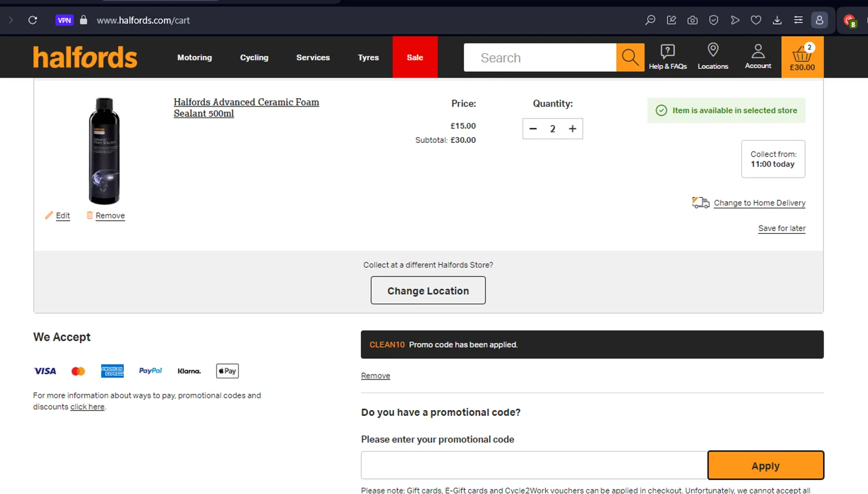
Task: Click the pencil Edit icon
Action: pos(49,215)
